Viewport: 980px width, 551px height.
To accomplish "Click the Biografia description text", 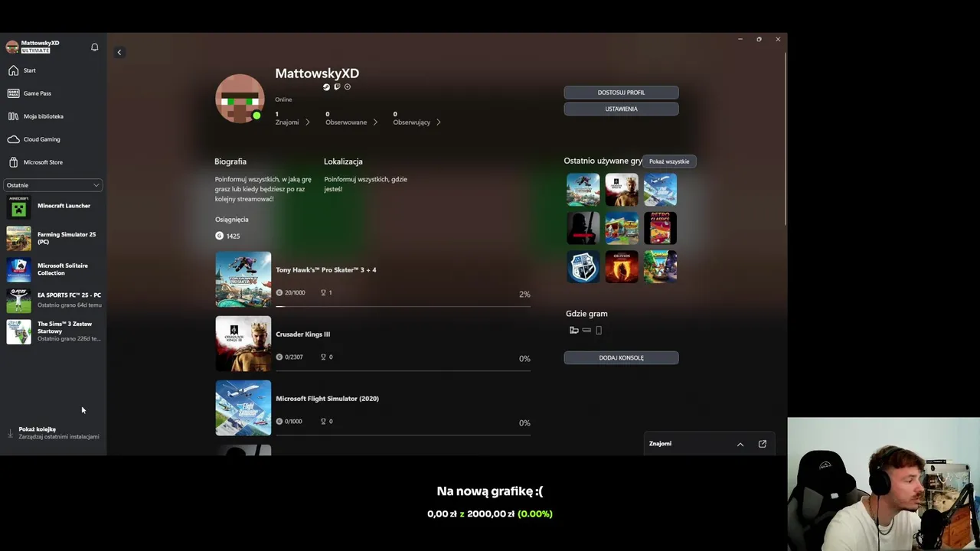I will pos(263,189).
